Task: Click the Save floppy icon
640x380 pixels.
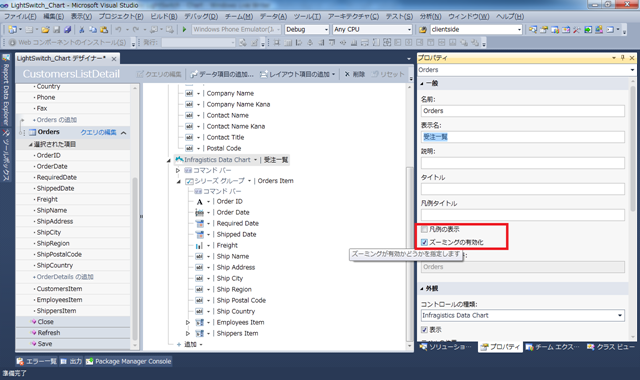Action: [57, 30]
